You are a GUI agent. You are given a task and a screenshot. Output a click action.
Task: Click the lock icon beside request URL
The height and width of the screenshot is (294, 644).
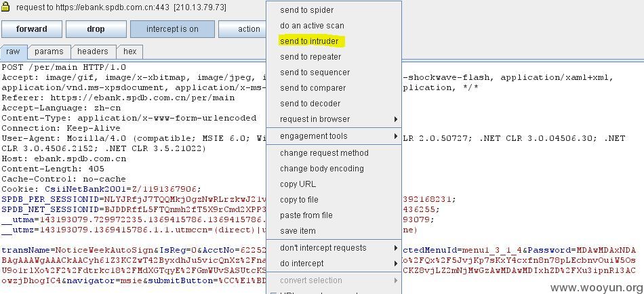tap(5, 7)
